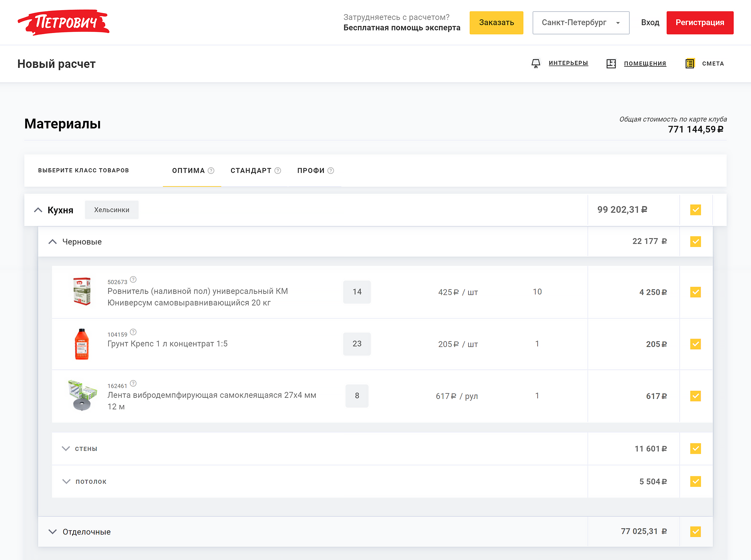Uncheck the Кухня room checkbox

(695, 210)
